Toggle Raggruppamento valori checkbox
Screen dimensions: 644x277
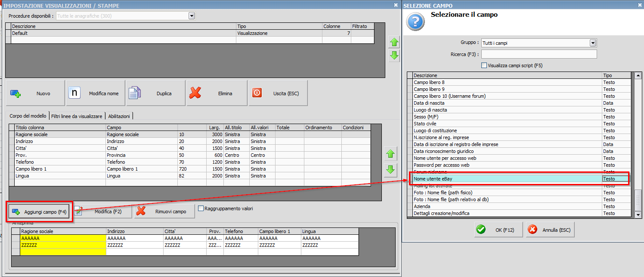pos(201,209)
